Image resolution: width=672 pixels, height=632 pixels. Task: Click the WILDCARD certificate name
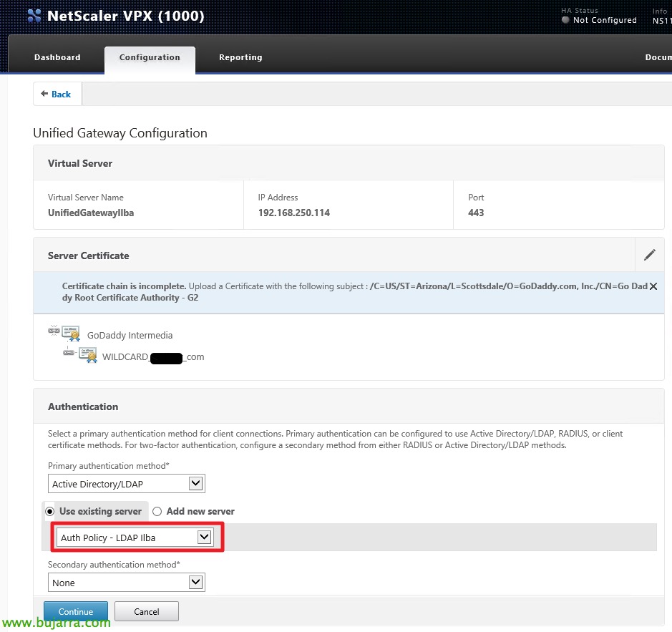[x=153, y=356]
